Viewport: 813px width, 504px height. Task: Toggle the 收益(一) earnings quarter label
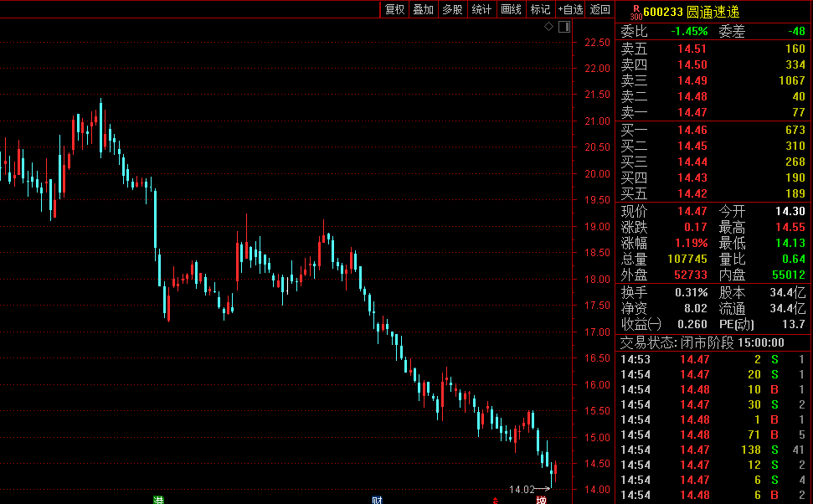641,324
